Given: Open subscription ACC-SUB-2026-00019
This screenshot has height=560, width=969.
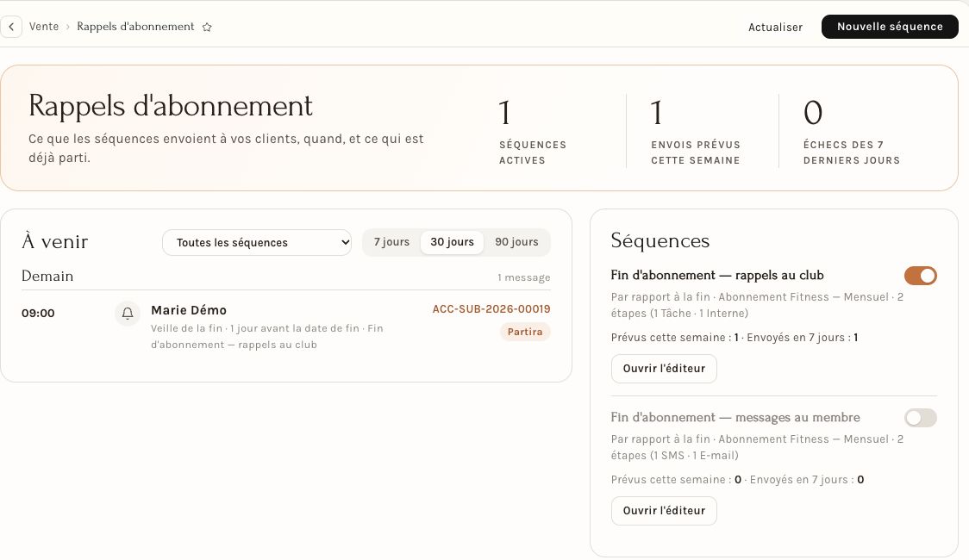Looking at the screenshot, I should pyautogui.click(x=491, y=308).
